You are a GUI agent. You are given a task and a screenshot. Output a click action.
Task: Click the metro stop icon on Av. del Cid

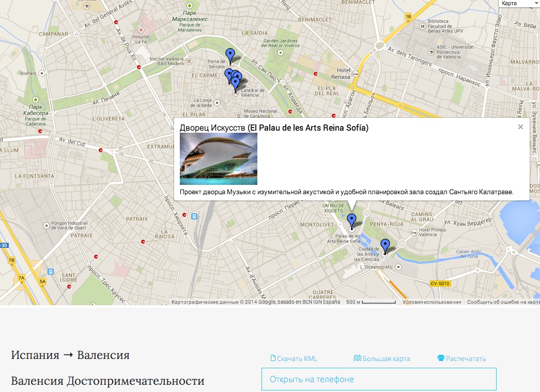[x=101, y=150]
